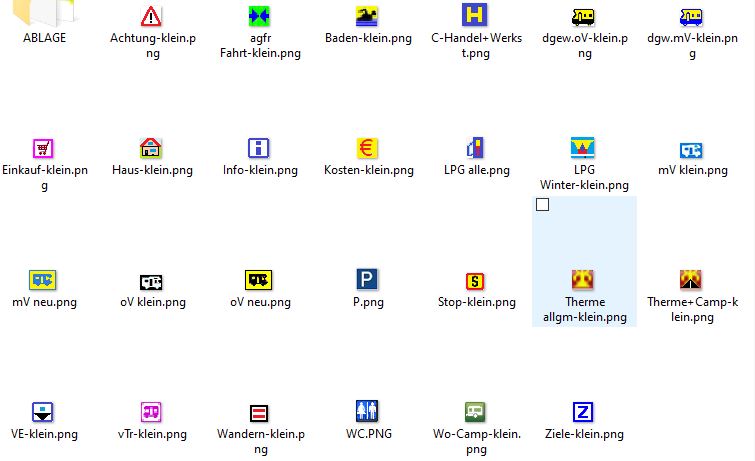
Task: Select the WC.PNG restroom icon
Action: [367, 412]
